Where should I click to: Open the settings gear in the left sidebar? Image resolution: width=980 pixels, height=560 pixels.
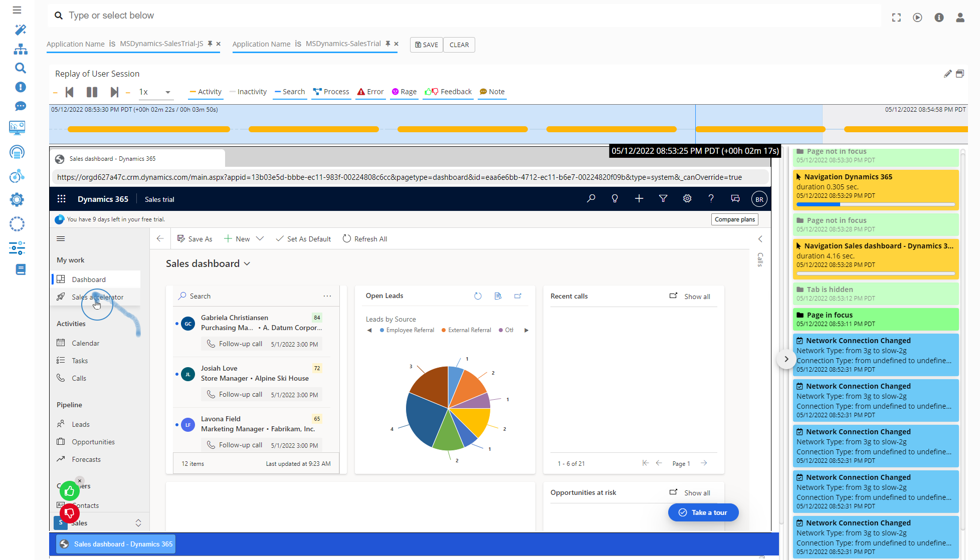pos(17,199)
